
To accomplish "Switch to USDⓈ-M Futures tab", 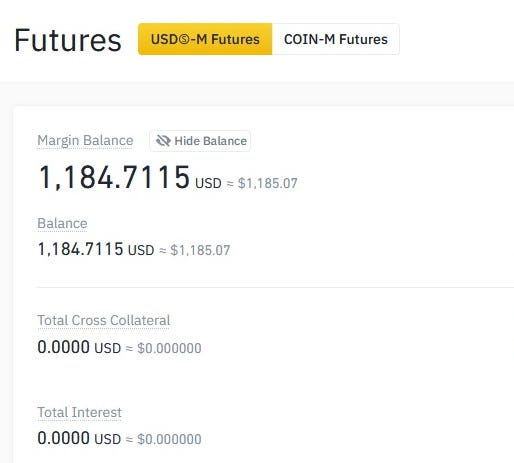I will 205,39.
